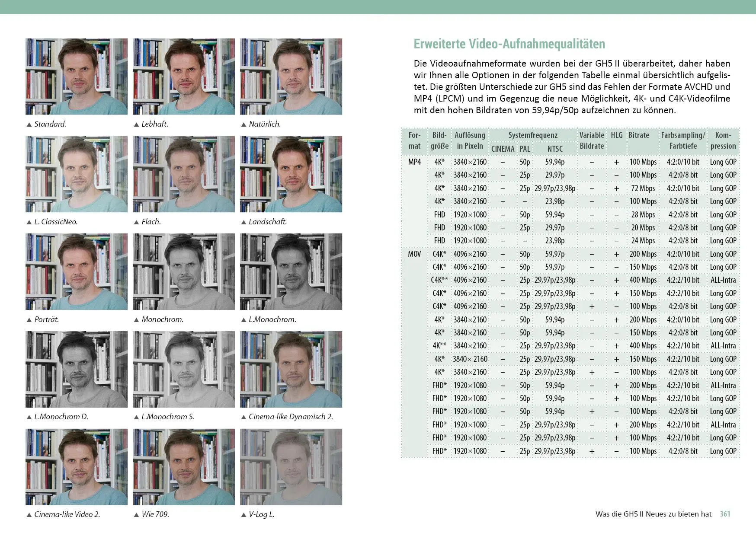This screenshot has width=756, height=536.
Task: Click the V-Log L. flat image thumbnail
Action: pos(291,467)
